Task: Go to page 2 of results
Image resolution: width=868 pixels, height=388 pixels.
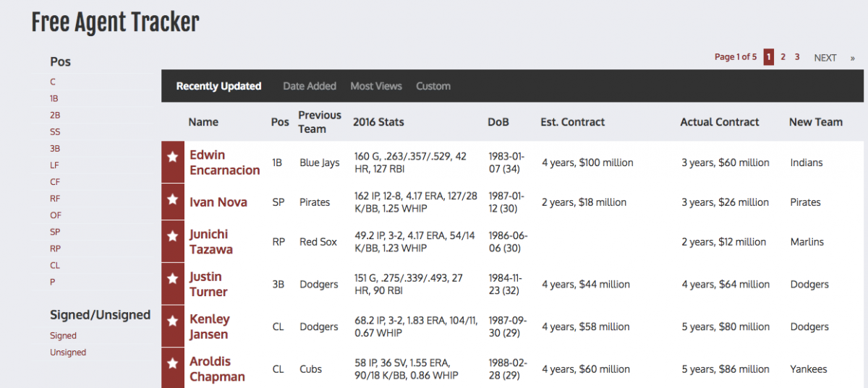Action: pos(783,57)
